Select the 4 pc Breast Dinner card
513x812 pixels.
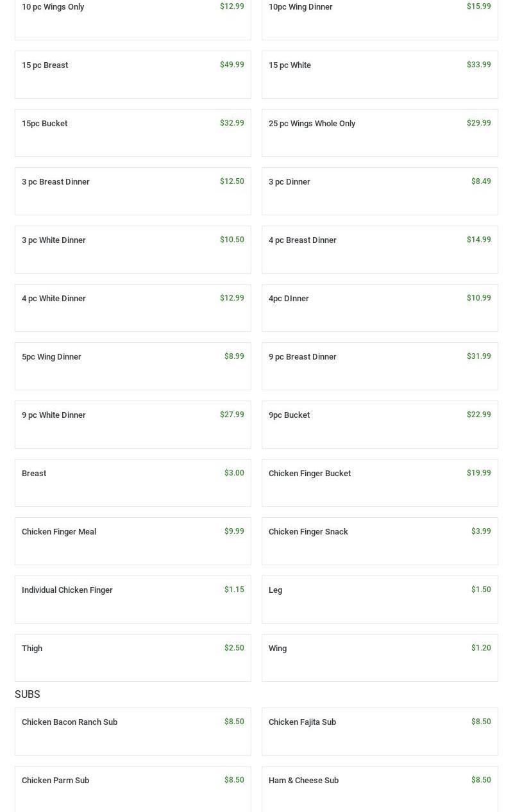coord(380,249)
